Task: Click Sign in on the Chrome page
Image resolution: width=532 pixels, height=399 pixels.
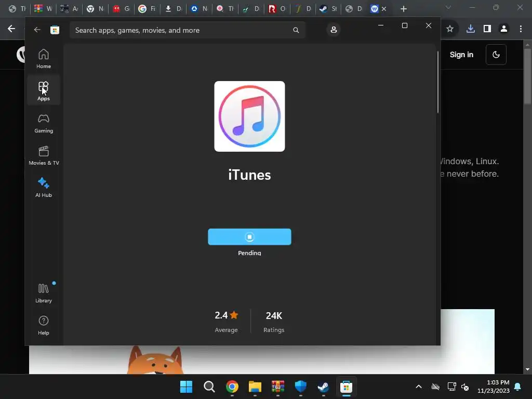Action: [x=461, y=55]
